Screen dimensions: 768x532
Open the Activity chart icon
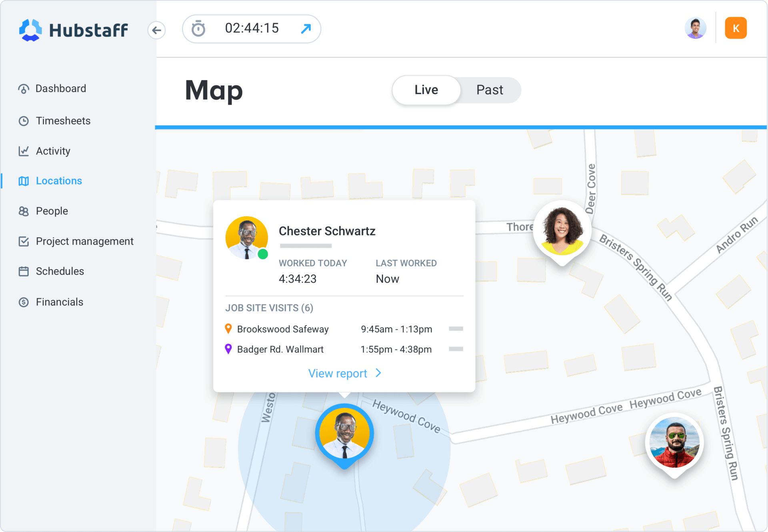click(x=24, y=151)
